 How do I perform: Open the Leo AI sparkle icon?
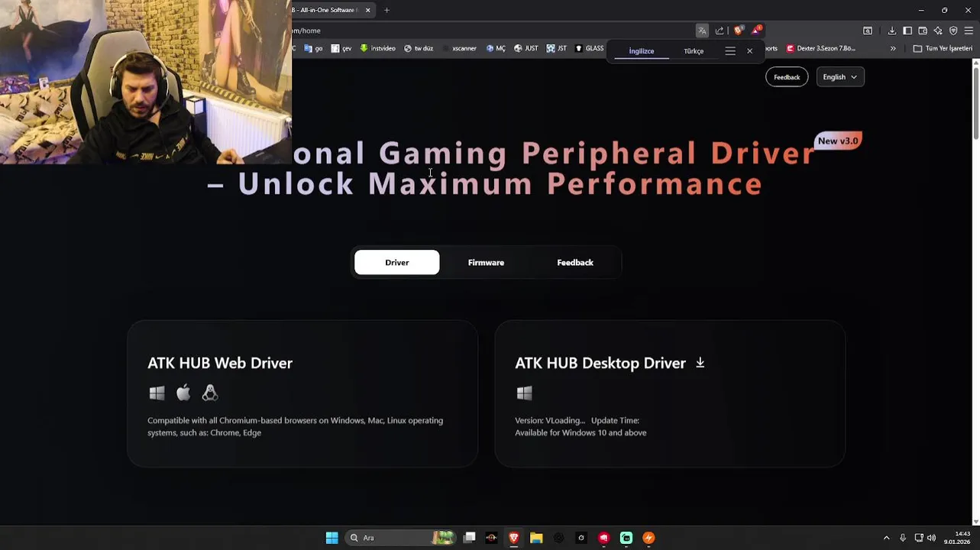point(938,31)
